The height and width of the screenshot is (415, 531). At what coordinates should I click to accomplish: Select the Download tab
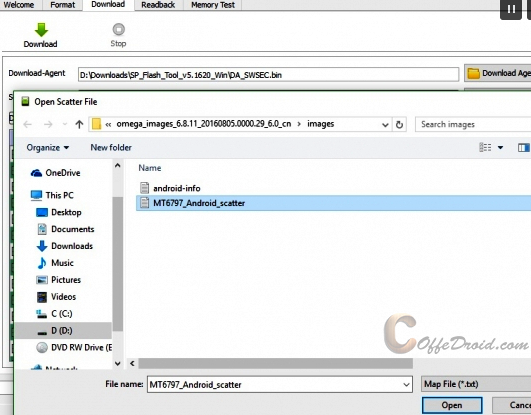pos(108,5)
